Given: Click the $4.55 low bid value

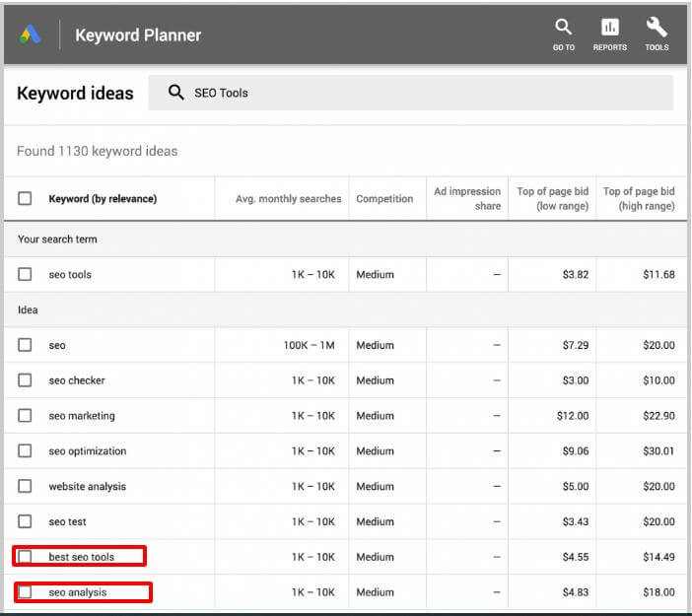Looking at the screenshot, I should click(576, 557).
